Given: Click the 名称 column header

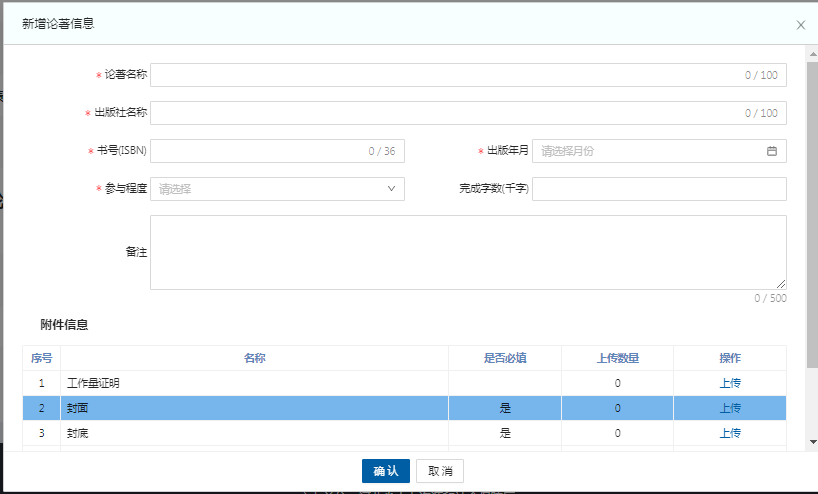Looking at the screenshot, I should (x=254, y=358).
